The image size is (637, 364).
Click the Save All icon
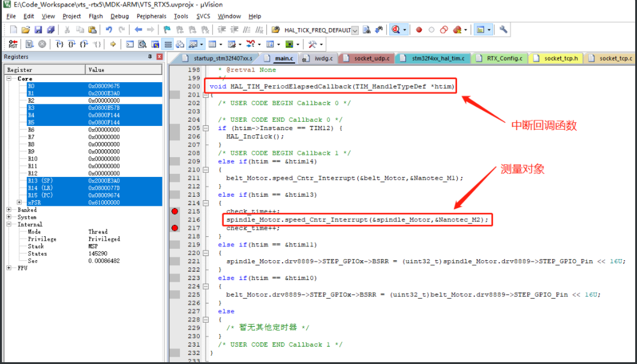(x=51, y=29)
